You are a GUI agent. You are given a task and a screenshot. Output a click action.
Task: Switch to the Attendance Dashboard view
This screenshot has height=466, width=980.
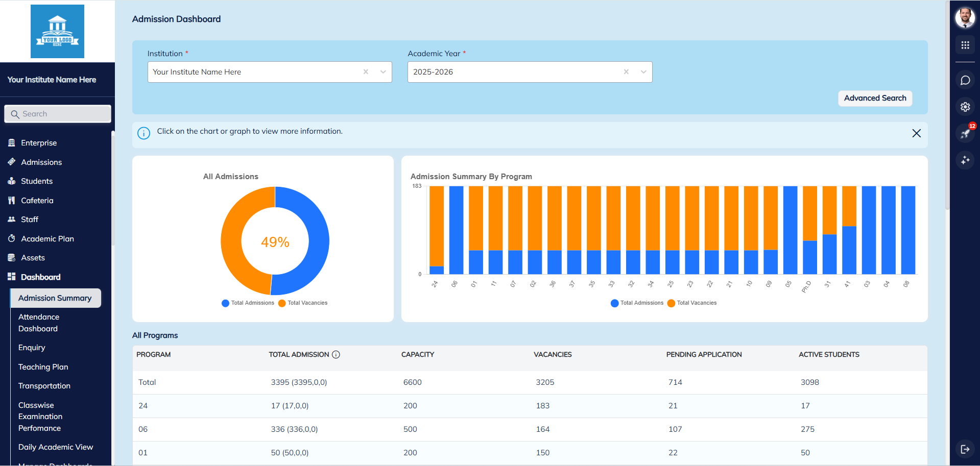point(39,323)
